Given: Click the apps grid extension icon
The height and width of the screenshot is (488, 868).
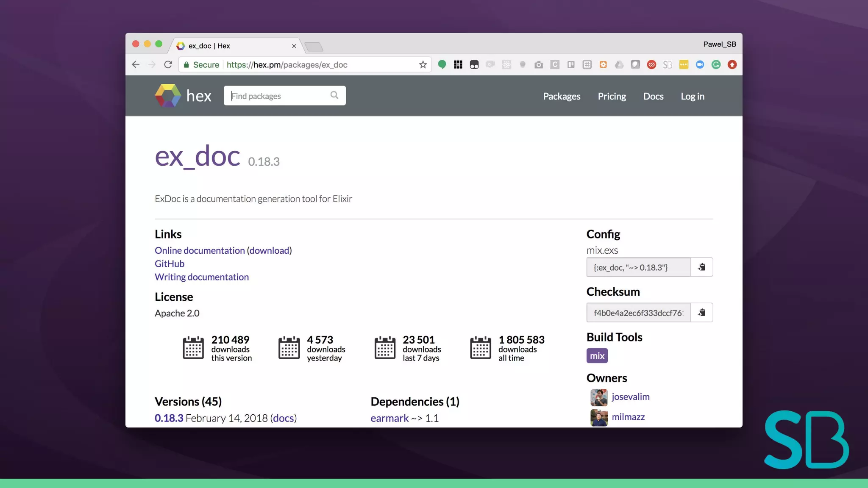Looking at the screenshot, I should tap(458, 65).
